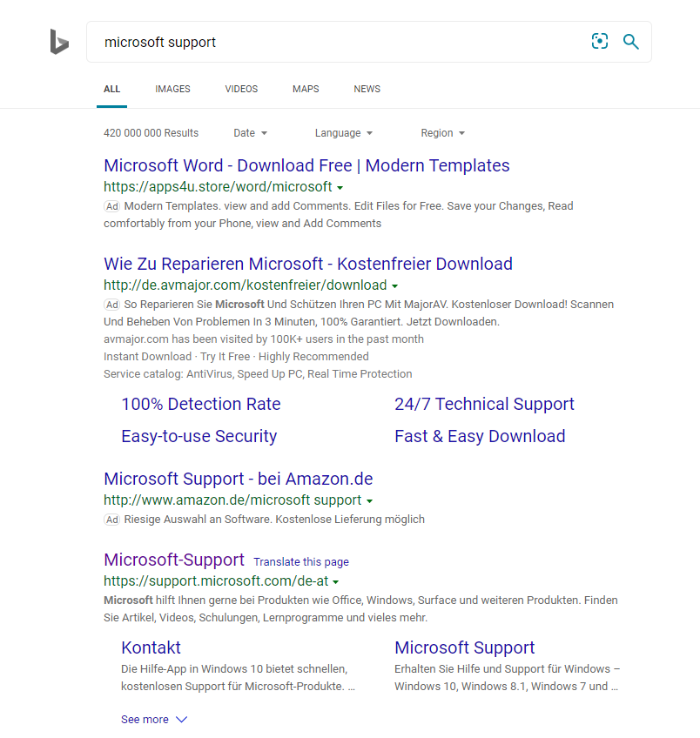
Task: Open the Date filter dropdown
Action: 251,133
